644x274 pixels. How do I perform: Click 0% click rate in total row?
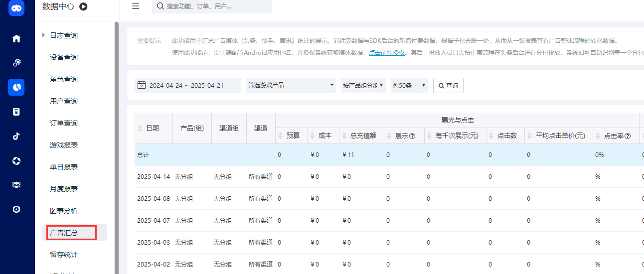click(x=599, y=155)
